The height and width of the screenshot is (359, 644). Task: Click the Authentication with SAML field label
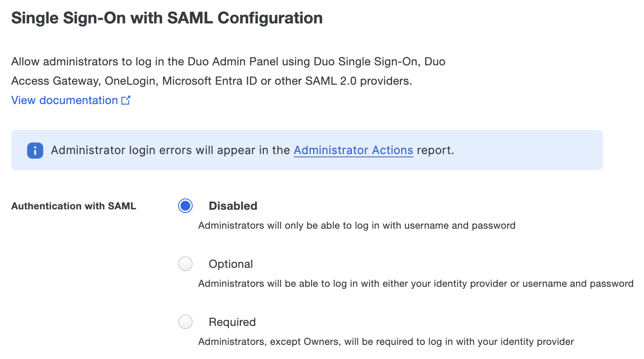[73, 206]
